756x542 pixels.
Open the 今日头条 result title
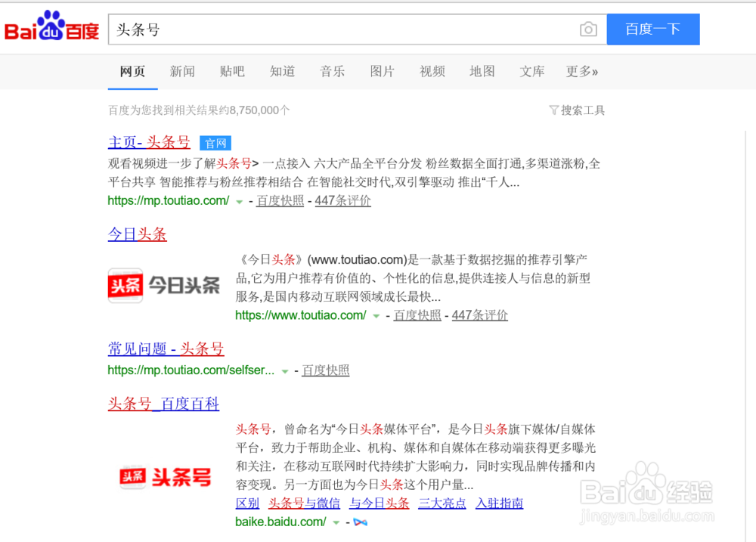[138, 234]
